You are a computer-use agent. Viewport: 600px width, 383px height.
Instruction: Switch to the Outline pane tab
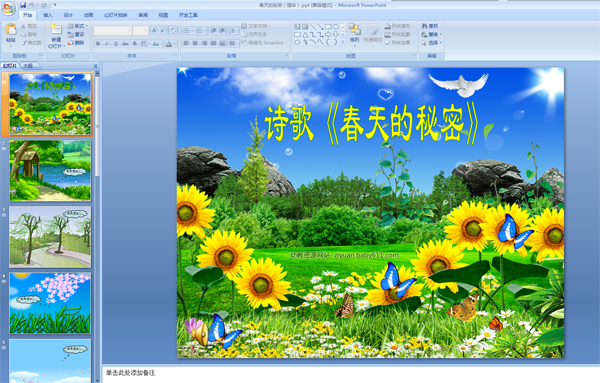click(x=28, y=66)
